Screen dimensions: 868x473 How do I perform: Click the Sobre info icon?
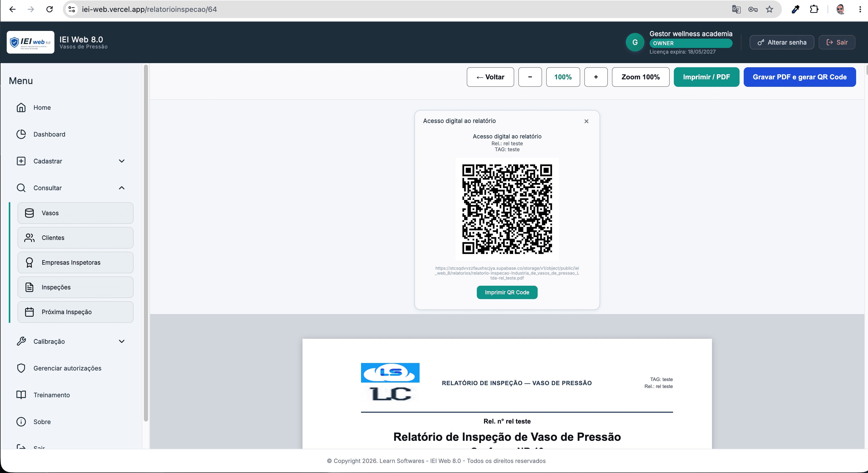(21, 422)
